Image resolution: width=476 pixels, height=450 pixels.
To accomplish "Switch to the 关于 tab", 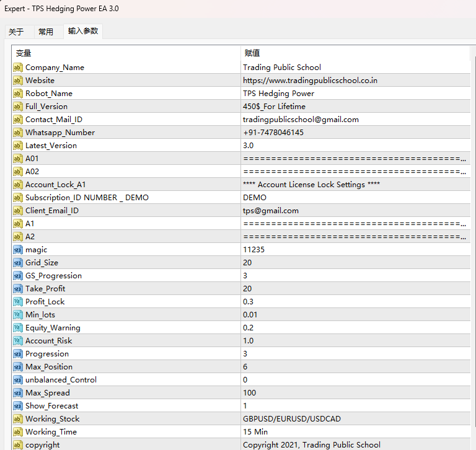I will pos(16,32).
